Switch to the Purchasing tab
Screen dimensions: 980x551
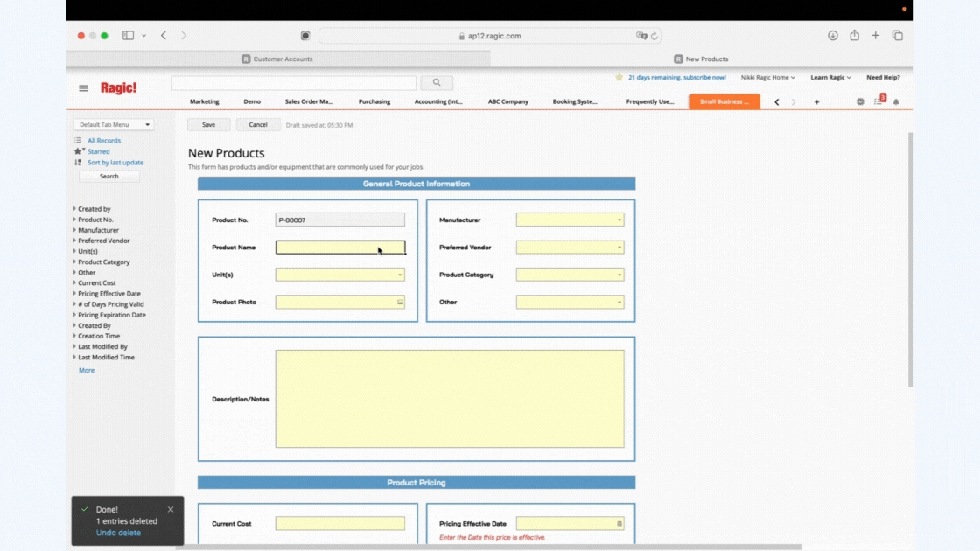[374, 101]
